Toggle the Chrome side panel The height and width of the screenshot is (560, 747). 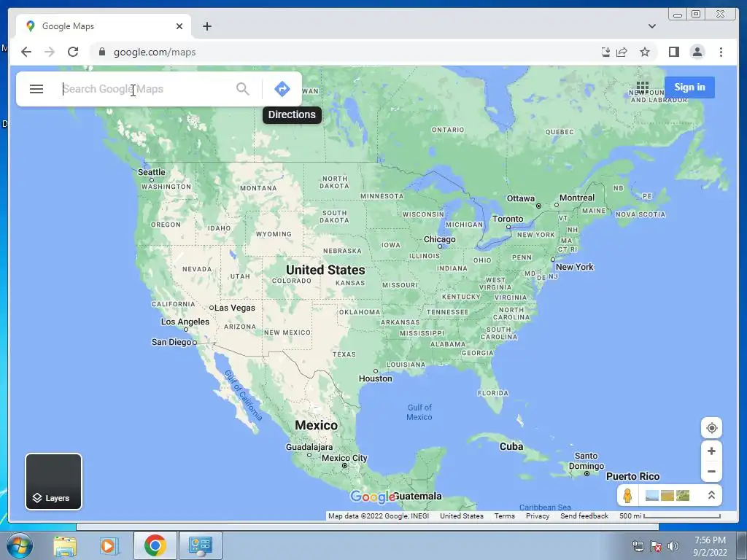tap(673, 52)
